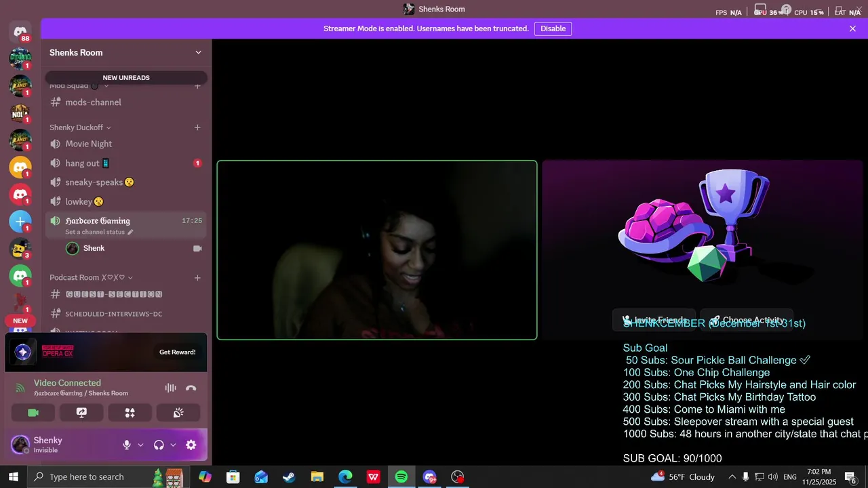Click the activity trophy tile
868x488 pixels.
(x=703, y=250)
